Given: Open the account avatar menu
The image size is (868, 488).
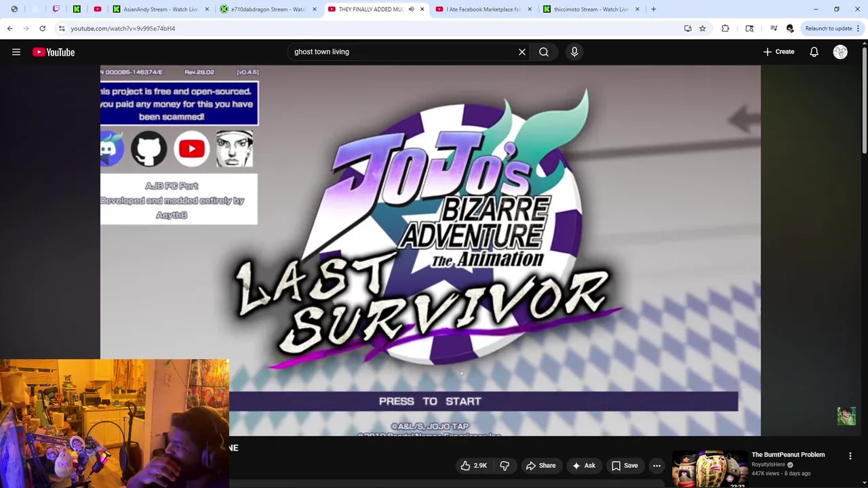Looking at the screenshot, I should (840, 52).
